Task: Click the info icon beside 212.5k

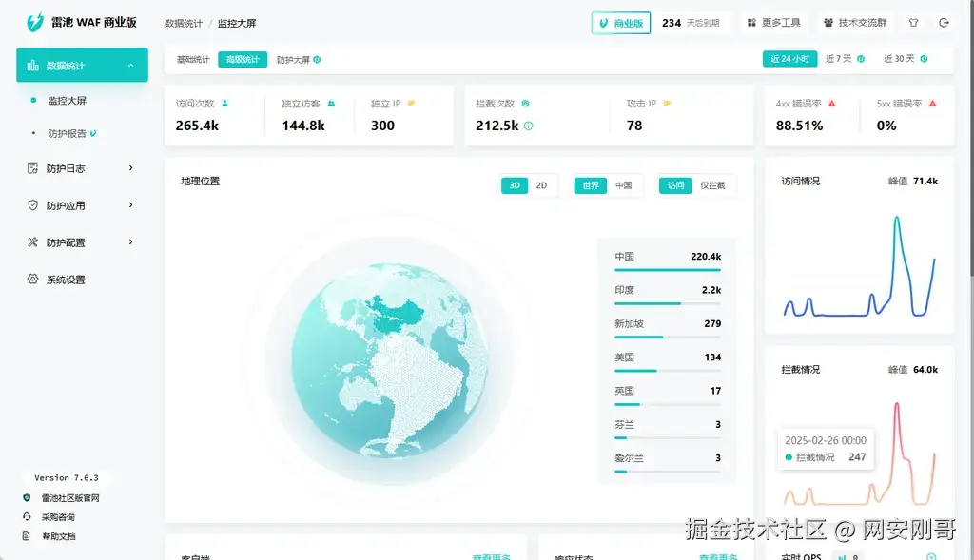Action: (529, 126)
